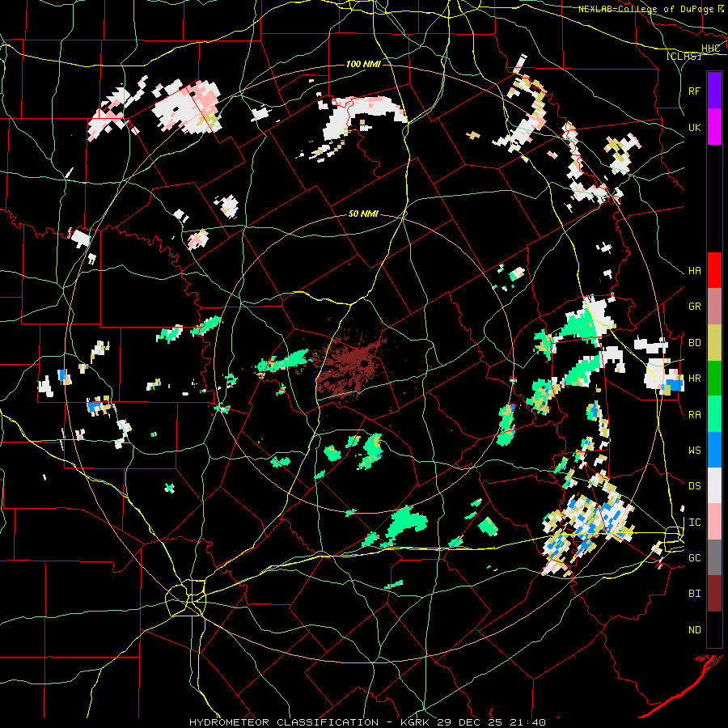This screenshot has height=728, width=728.
Task: Click the gray GC legend swatch
Action: 714,557
